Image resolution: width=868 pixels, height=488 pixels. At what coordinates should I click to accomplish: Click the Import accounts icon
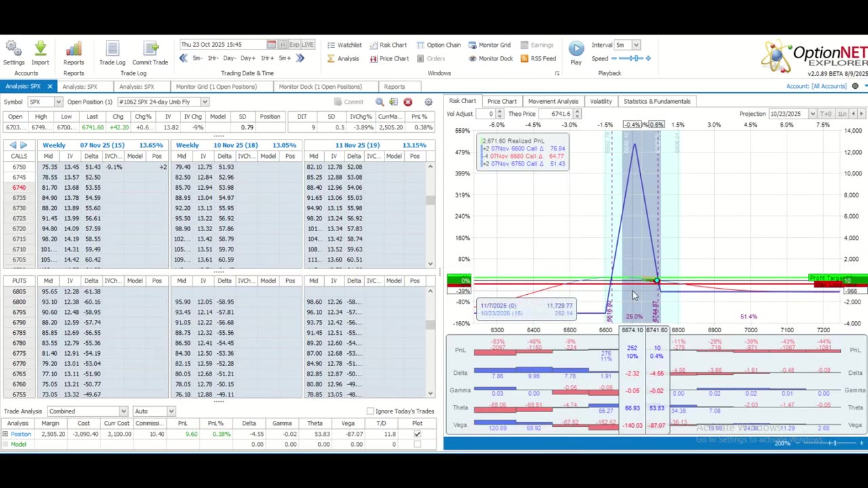point(40,50)
